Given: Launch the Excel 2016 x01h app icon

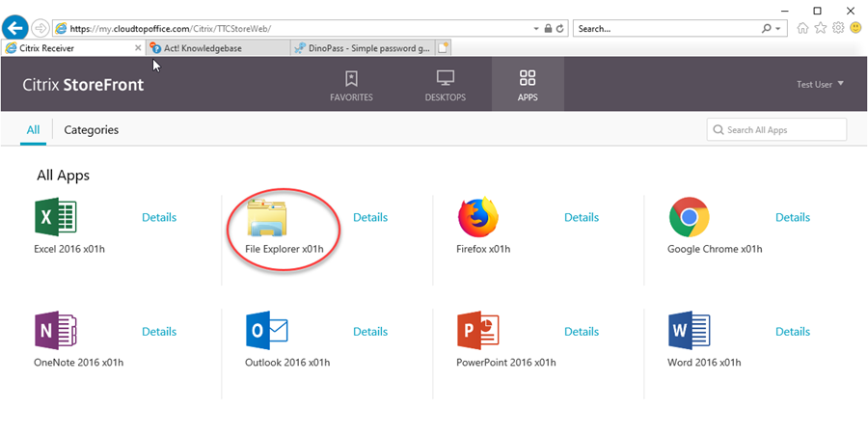Looking at the screenshot, I should pyautogui.click(x=55, y=217).
